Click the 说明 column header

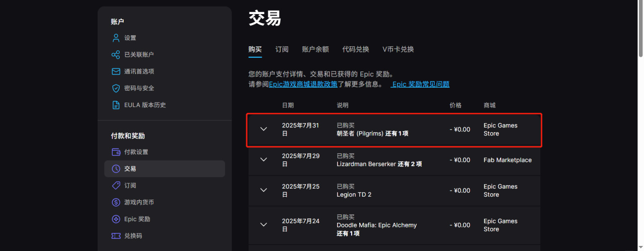[343, 105]
